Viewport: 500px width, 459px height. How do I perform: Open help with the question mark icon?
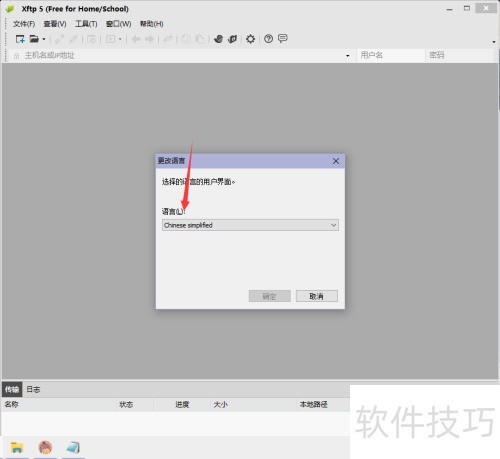point(268,39)
